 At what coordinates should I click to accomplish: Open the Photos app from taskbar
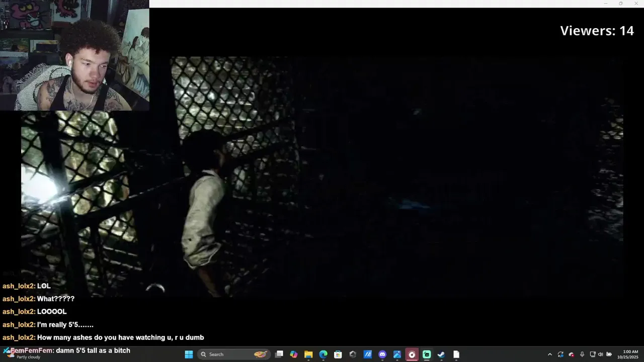pos(397,354)
